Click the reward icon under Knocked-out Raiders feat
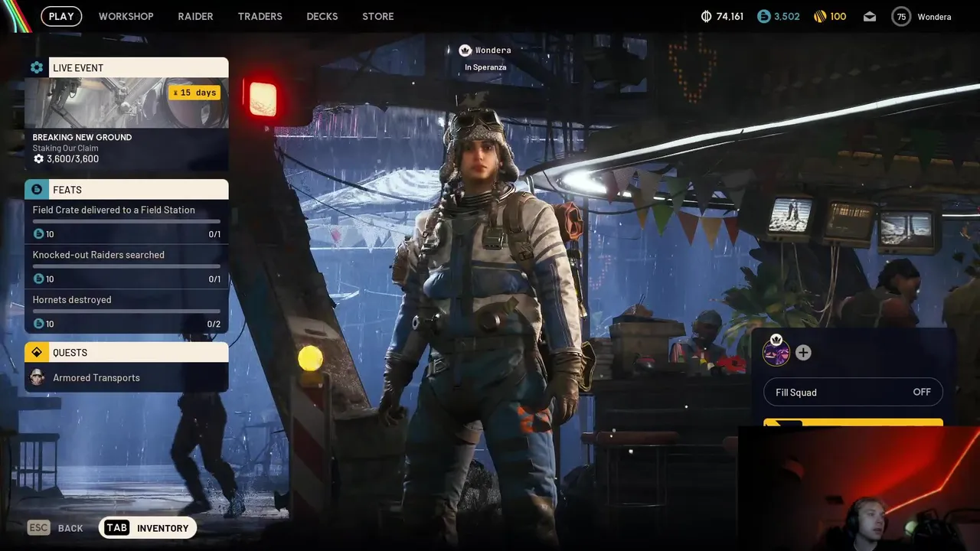980x551 pixels. [x=38, y=279]
